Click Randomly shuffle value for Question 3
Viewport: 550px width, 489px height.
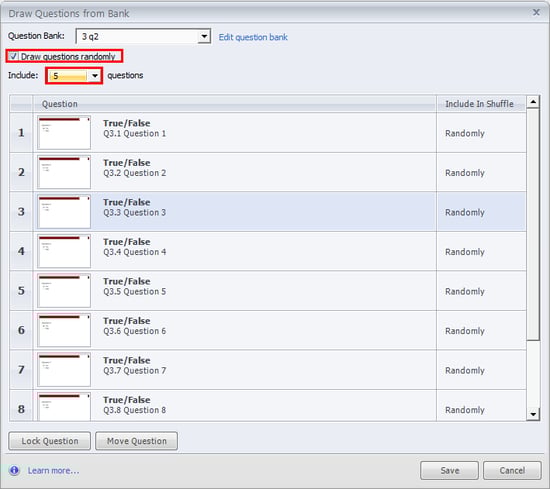[x=465, y=213]
